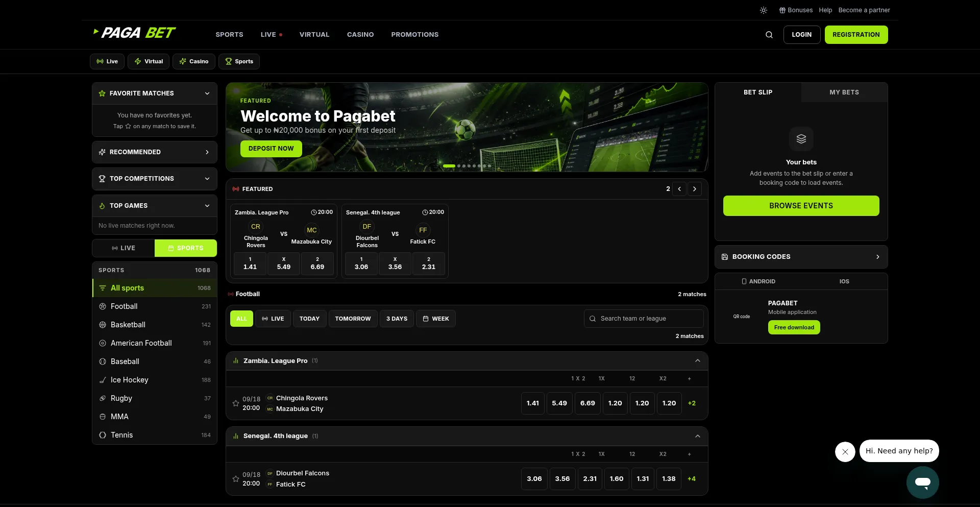Click the Rugby ball icon
This screenshot has width=980, height=507.
pos(103,398)
